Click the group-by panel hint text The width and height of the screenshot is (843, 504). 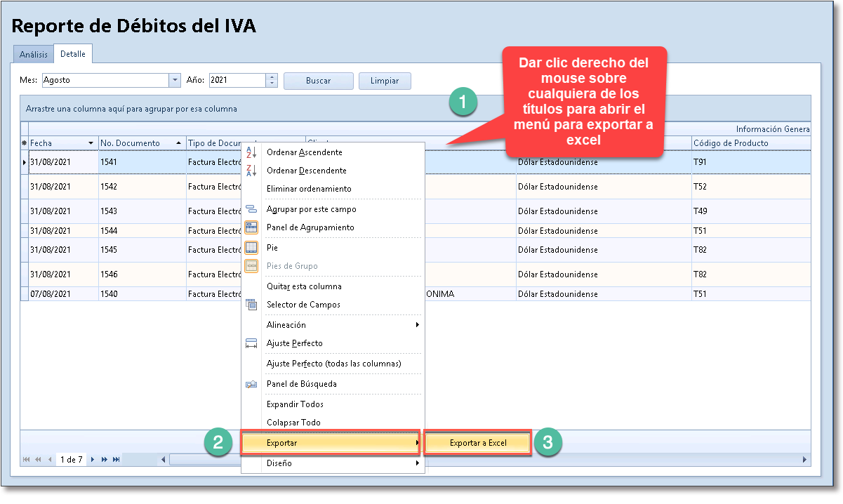(131, 109)
